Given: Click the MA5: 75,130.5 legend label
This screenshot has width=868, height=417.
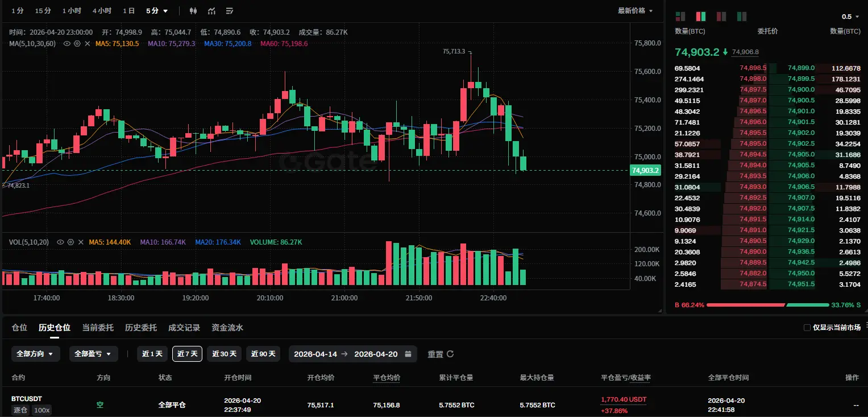Looking at the screenshot, I should click(117, 43).
